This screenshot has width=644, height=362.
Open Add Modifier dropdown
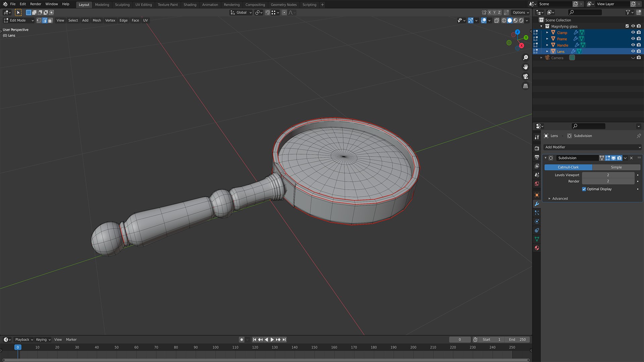coord(592,147)
